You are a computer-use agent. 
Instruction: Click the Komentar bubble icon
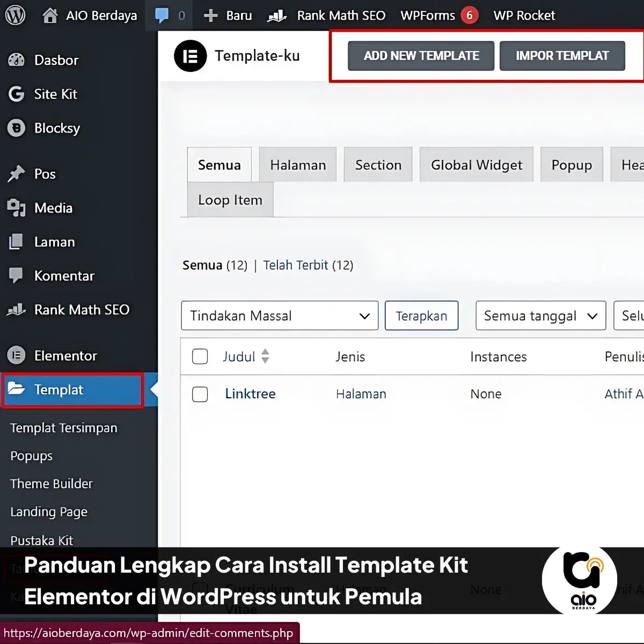(16, 276)
